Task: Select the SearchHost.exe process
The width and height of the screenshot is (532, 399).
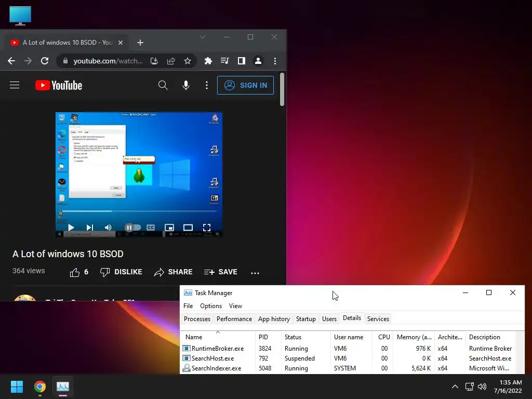Action: click(349, 358)
